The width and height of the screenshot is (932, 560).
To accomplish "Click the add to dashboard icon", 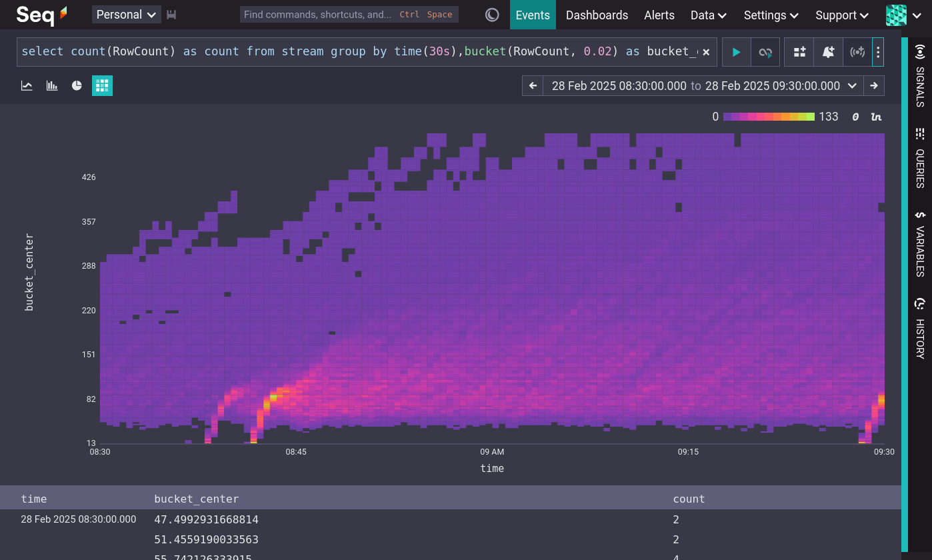I will (x=799, y=52).
